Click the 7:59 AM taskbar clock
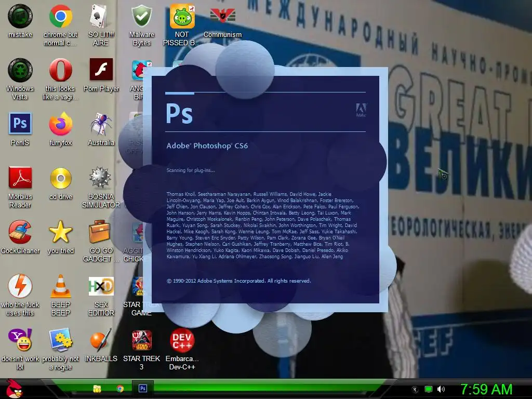This screenshot has width=532, height=399. (486, 390)
